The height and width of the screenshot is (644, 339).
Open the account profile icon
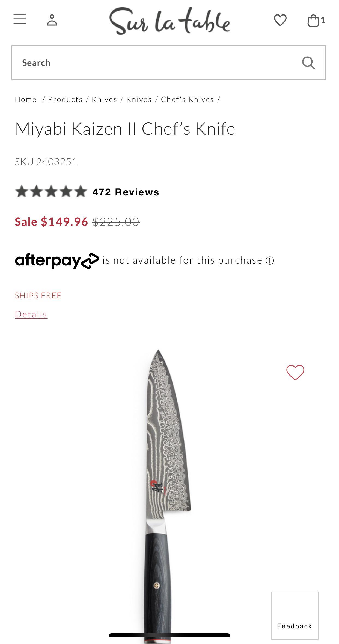click(x=52, y=20)
